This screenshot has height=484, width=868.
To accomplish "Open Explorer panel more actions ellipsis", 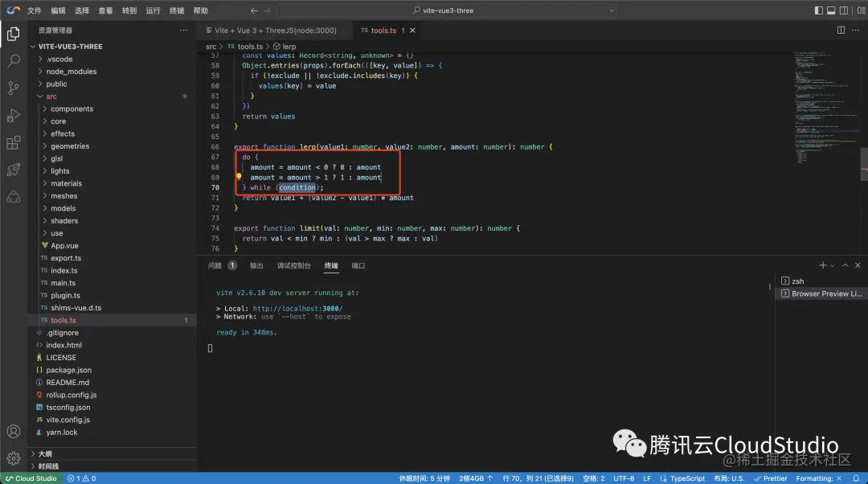I will pos(184,31).
